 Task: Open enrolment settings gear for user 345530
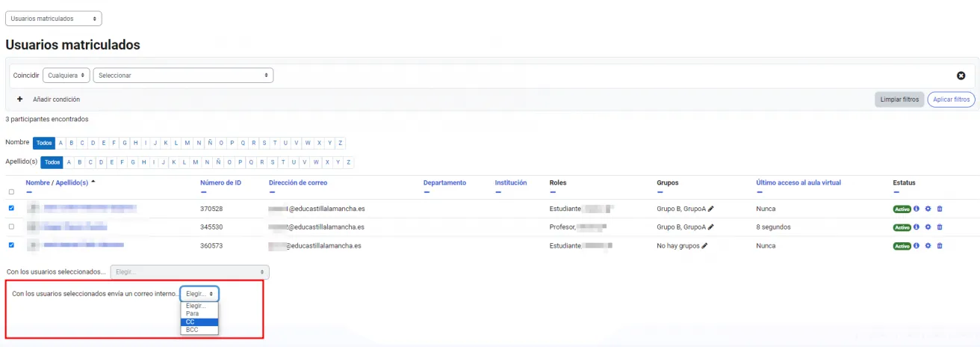point(928,227)
